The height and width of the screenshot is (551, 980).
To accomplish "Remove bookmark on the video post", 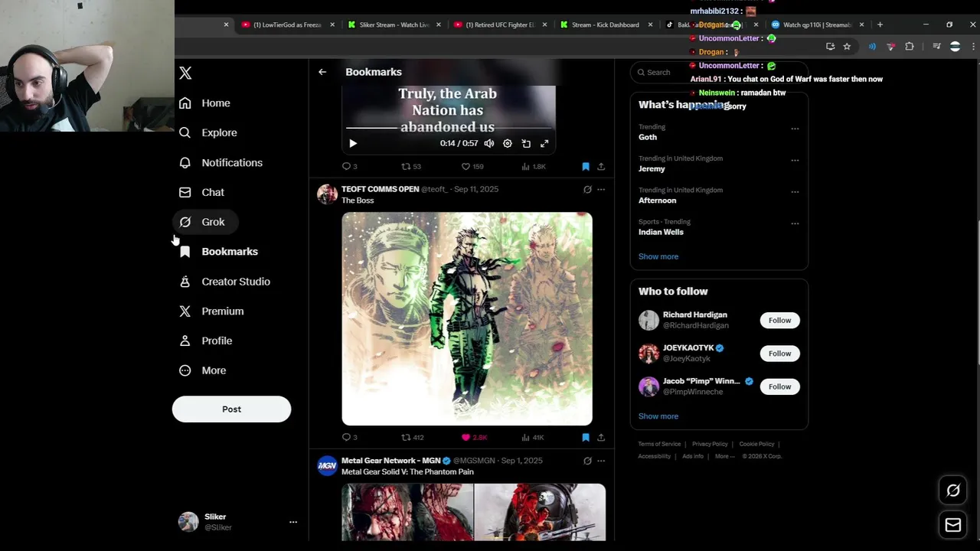I will tap(586, 166).
